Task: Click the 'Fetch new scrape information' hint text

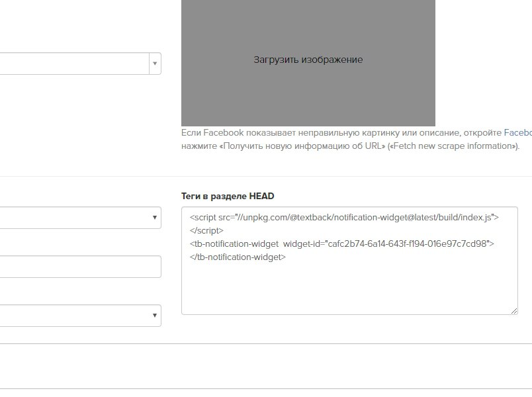Action: point(453,146)
